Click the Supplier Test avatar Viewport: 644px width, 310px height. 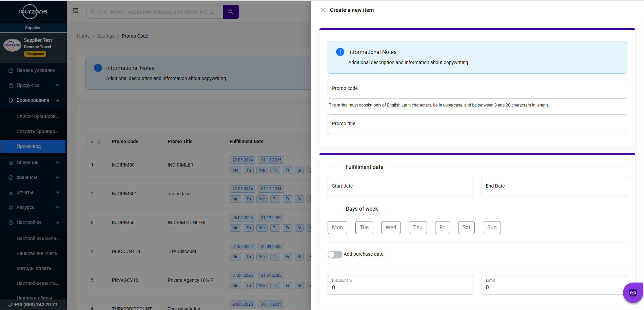coord(12,45)
